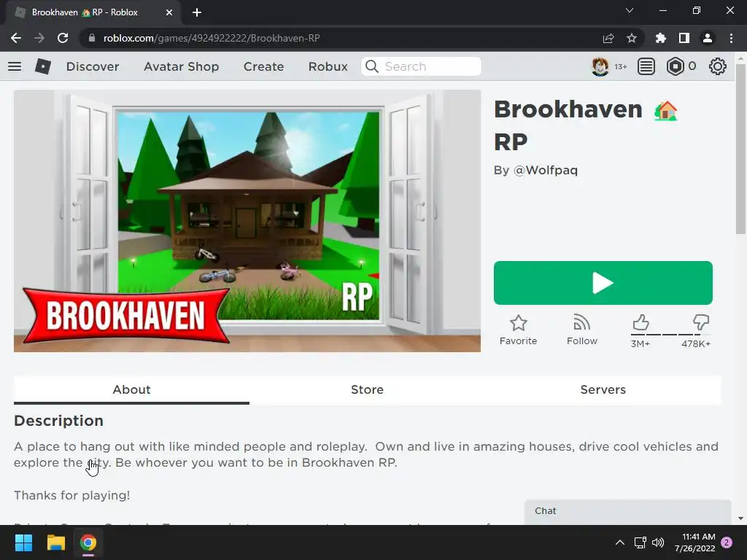Click the Brookhaven RP title text

[x=586, y=125]
